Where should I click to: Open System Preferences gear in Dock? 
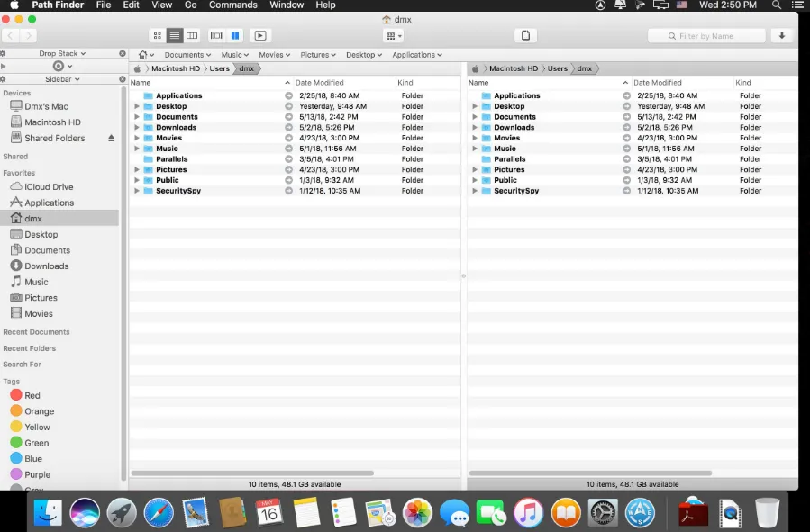pyautogui.click(x=603, y=513)
